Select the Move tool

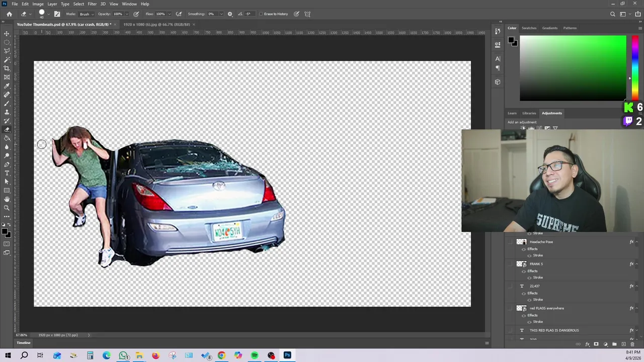click(7, 34)
